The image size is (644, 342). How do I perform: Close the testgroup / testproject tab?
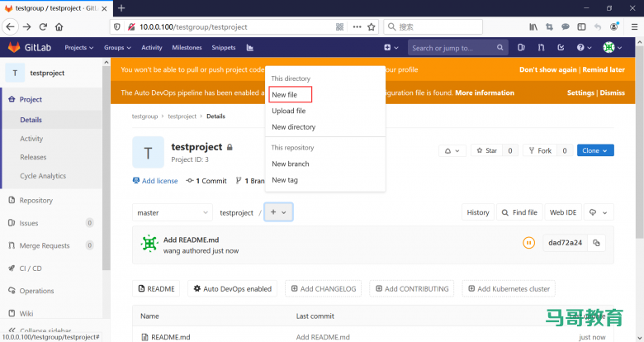click(x=104, y=8)
